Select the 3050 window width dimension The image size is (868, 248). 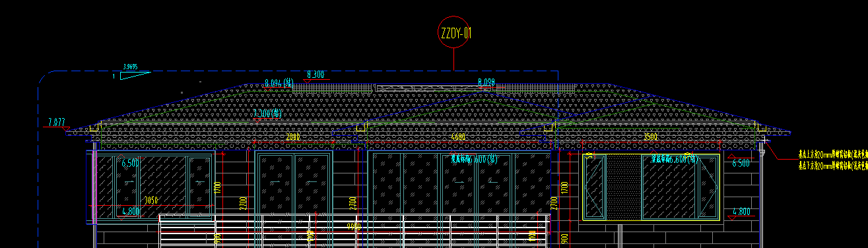[x=152, y=199]
